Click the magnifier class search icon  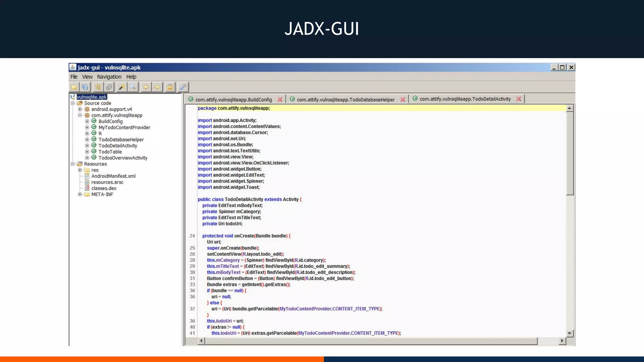pos(133,87)
